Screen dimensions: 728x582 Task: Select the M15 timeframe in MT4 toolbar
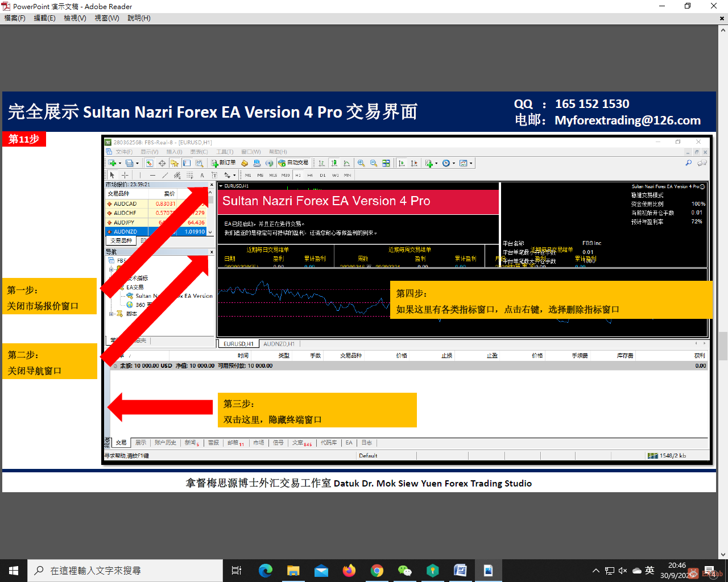(x=273, y=175)
